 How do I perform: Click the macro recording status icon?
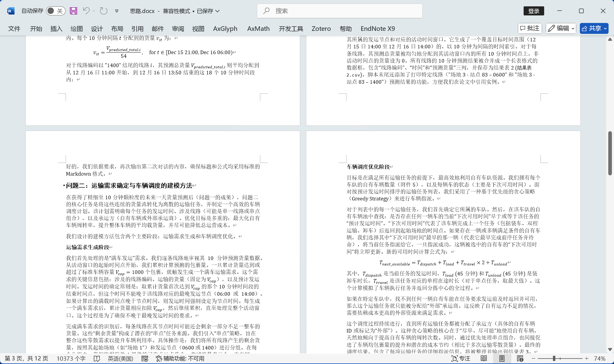click(x=145, y=359)
